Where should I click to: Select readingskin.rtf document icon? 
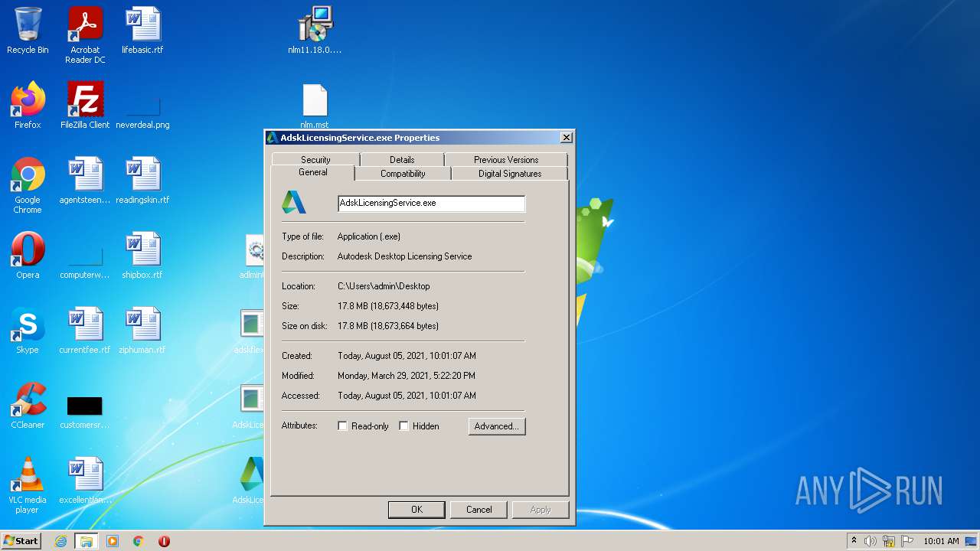pos(142,181)
